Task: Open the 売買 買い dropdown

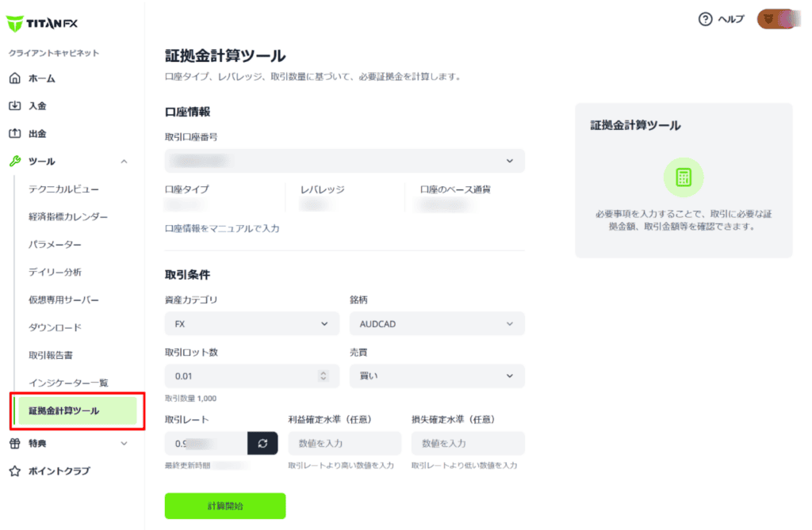Action: pyautogui.click(x=437, y=376)
